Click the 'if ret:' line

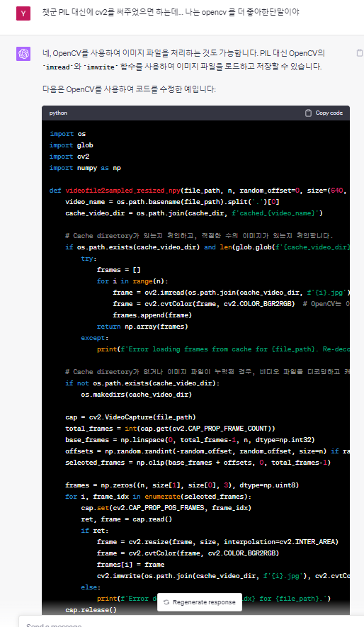(x=95, y=531)
